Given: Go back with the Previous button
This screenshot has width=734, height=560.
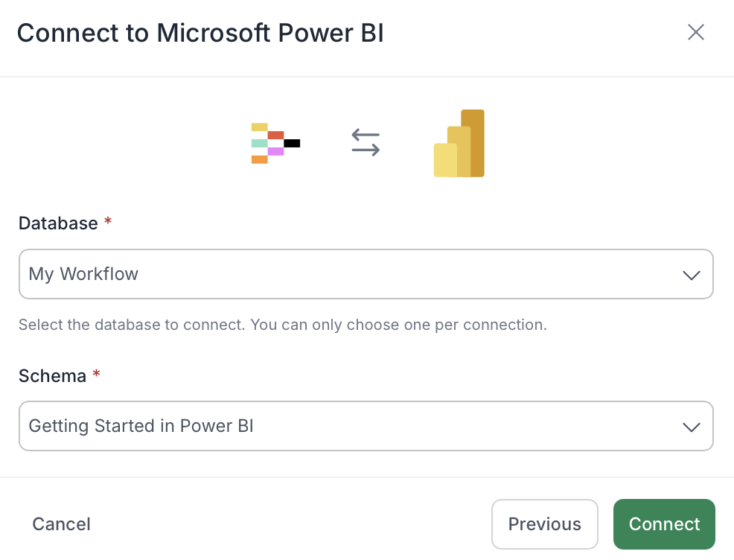Looking at the screenshot, I should 545,524.
